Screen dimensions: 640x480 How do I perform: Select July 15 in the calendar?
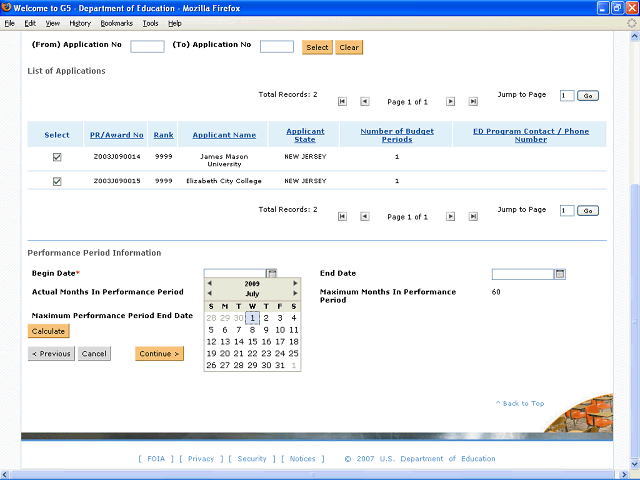point(252,342)
